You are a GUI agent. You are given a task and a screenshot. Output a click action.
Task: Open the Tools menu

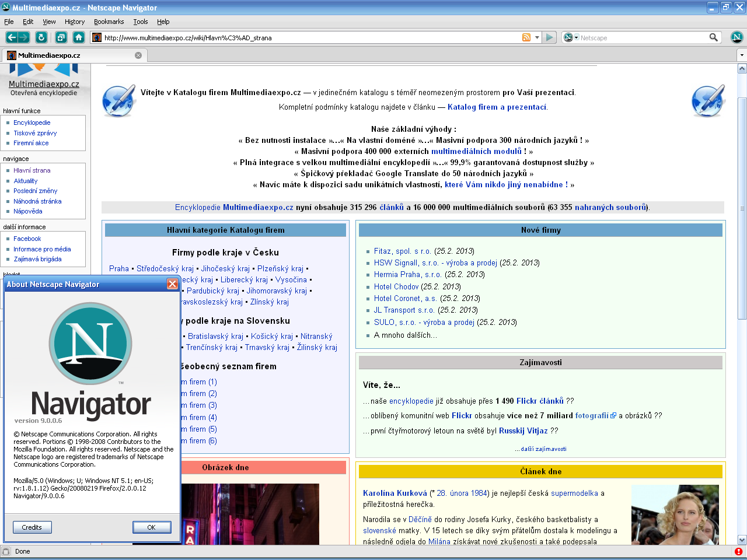point(140,22)
